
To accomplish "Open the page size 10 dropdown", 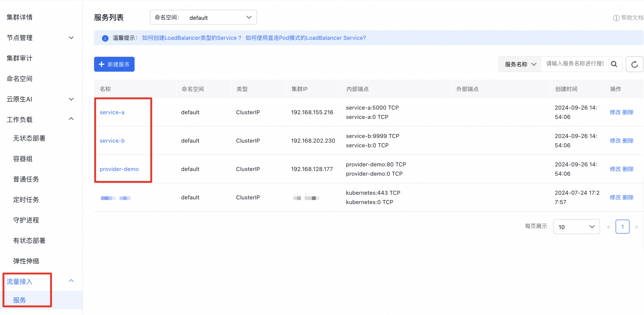I will [x=576, y=227].
